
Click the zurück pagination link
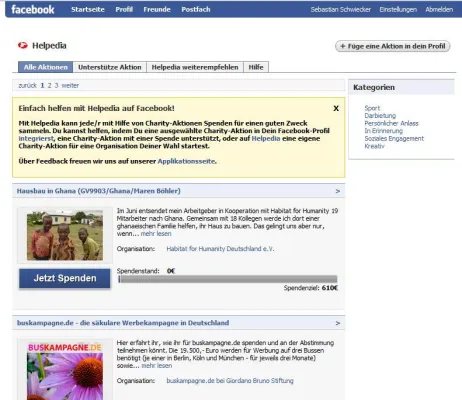click(27, 86)
